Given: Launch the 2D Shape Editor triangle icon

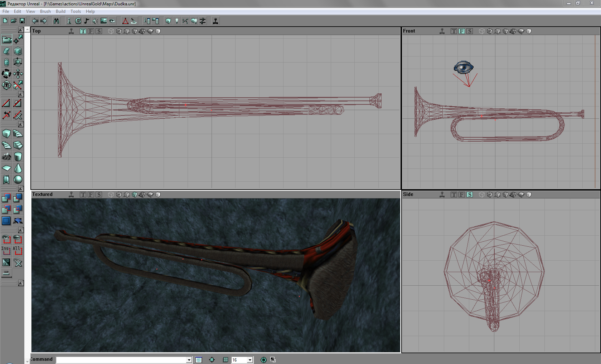Looking at the screenshot, I should tap(125, 21).
